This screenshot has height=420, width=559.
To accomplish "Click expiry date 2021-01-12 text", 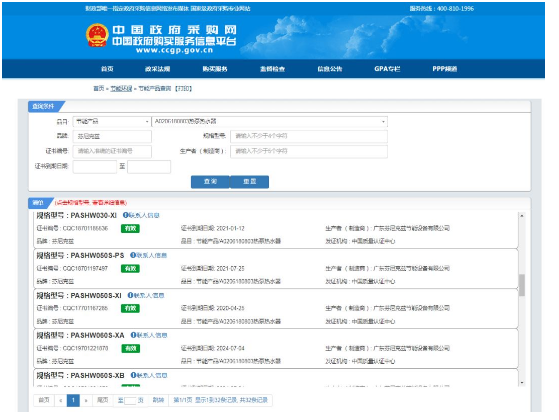I will [x=230, y=229].
